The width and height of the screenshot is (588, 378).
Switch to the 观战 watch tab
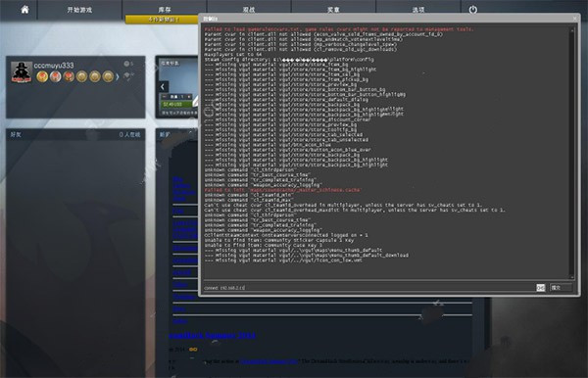point(249,10)
